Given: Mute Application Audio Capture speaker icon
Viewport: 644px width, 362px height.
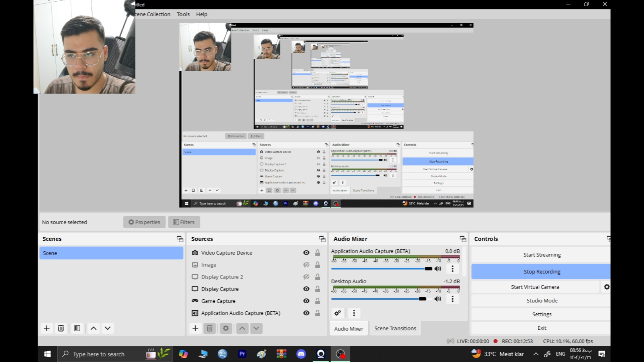Looking at the screenshot, I should pos(438,268).
